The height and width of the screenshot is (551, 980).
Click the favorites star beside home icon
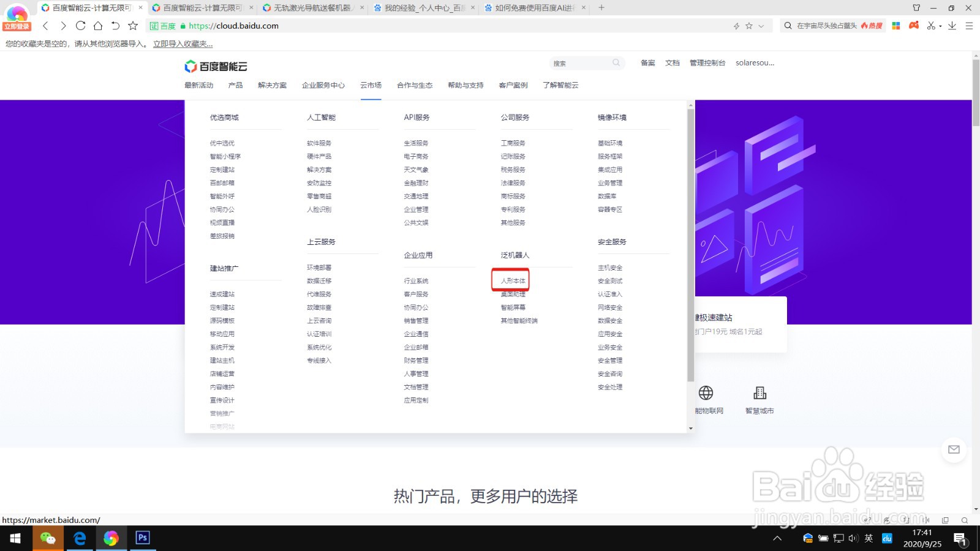133,26
